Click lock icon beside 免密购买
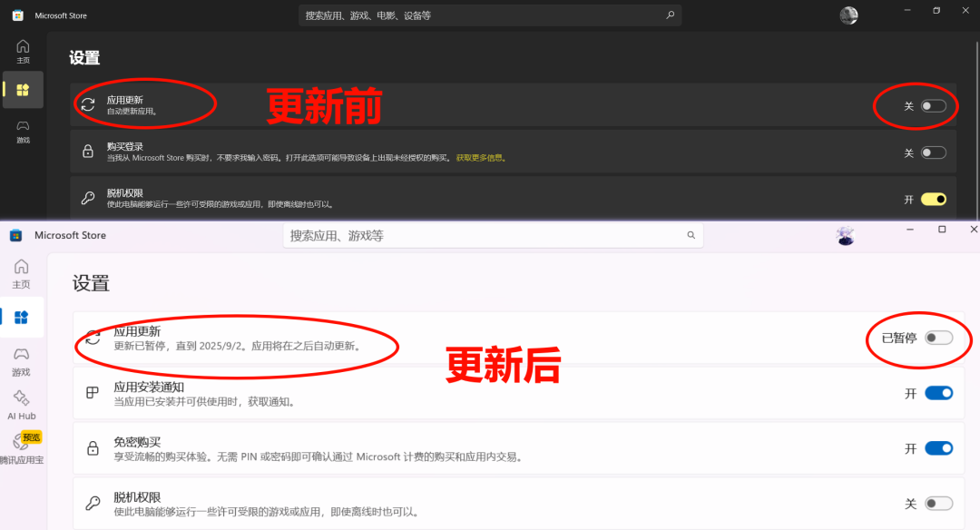The width and height of the screenshot is (980, 530). point(93,447)
